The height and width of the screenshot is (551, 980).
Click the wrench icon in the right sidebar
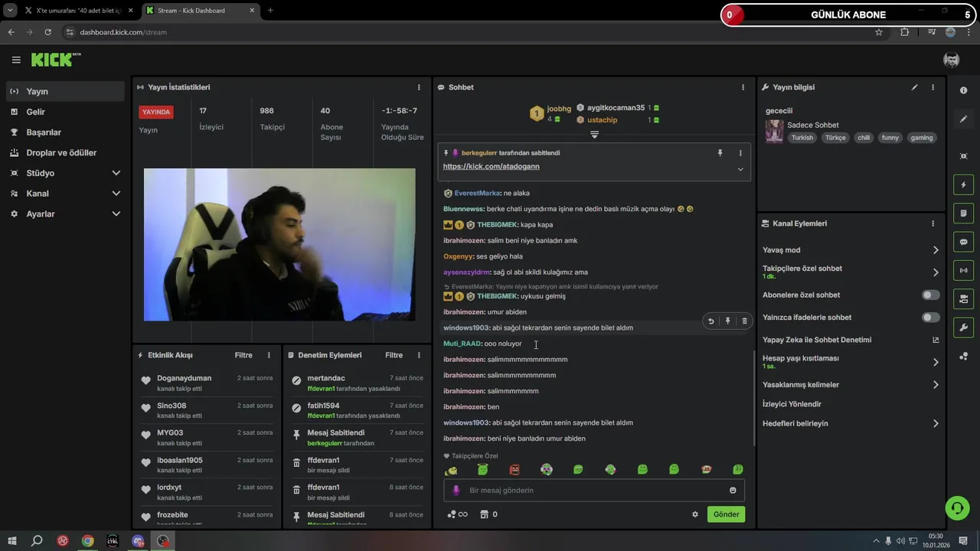pos(963,328)
